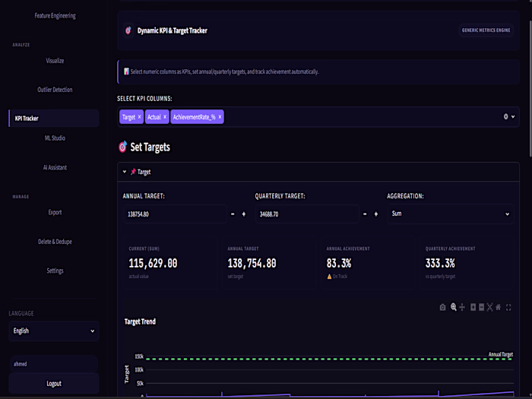The width and height of the screenshot is (532, 399).
Task: Click the Set Targets heading
Action: pyautogui.click(x=150, y=147)
